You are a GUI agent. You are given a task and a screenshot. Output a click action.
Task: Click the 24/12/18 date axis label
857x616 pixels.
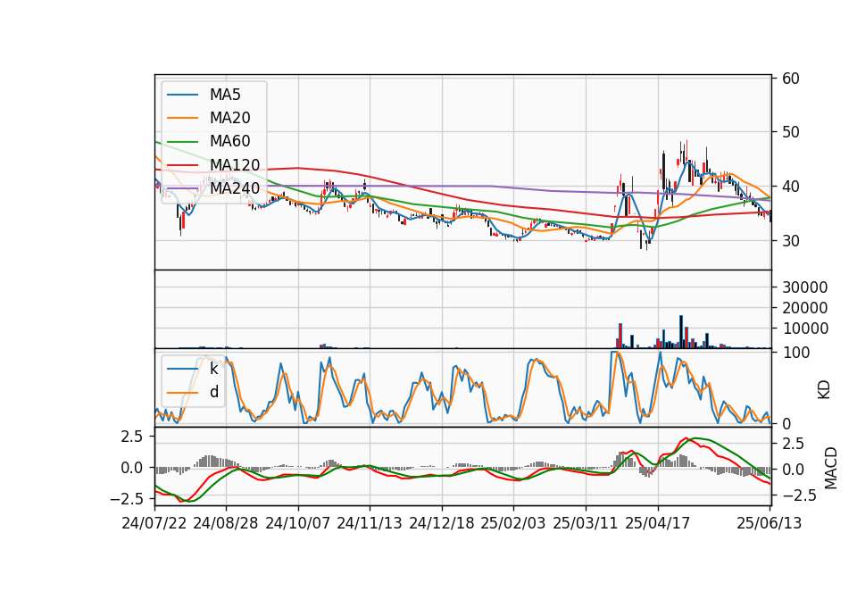click(x=442, y=523)
